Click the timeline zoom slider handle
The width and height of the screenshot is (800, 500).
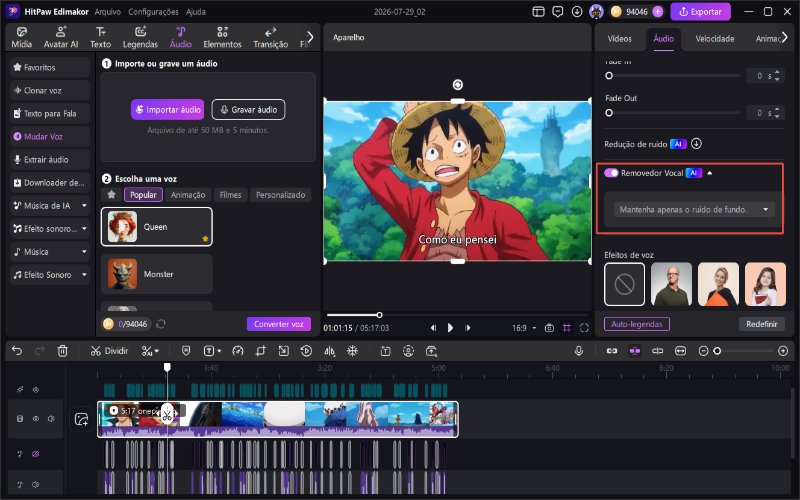(717, 351)
